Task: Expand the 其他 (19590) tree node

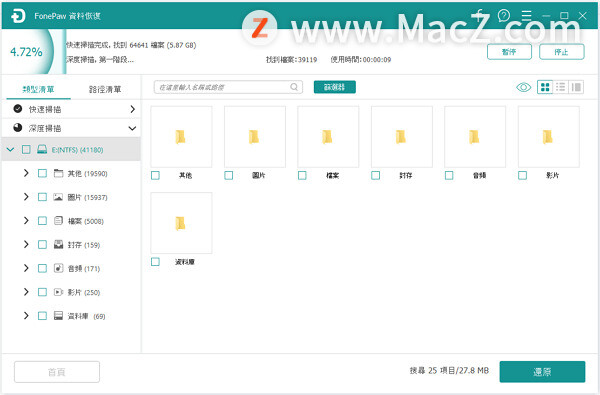Action: pos(26,173)
